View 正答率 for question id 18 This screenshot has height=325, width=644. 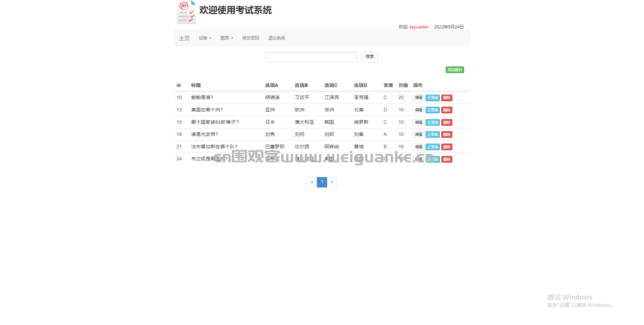tap(433, 134)
